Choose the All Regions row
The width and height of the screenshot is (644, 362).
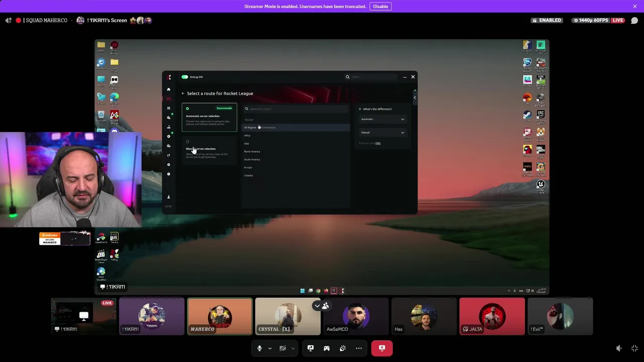tap(296, 128)
